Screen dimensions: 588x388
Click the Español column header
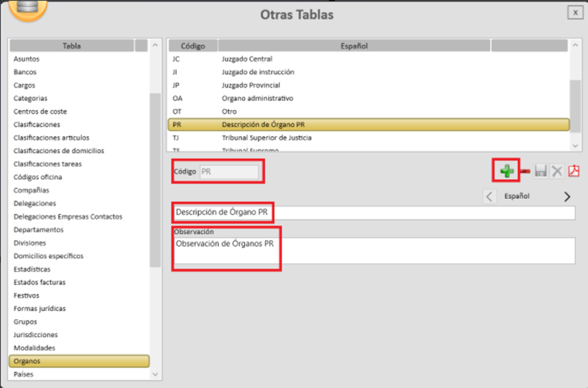[355, 46]
